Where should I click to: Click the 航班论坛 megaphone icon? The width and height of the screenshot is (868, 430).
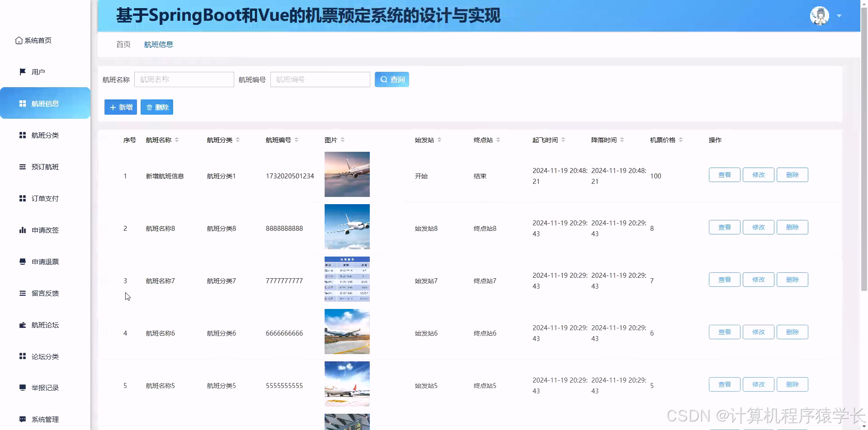(22, 324)
